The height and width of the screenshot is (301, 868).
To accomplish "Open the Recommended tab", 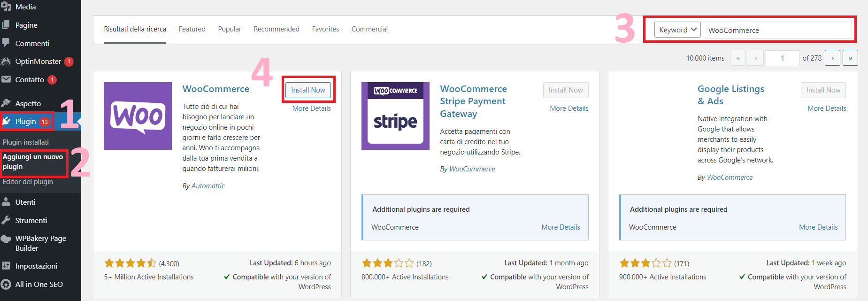I will tap(277, 29).
